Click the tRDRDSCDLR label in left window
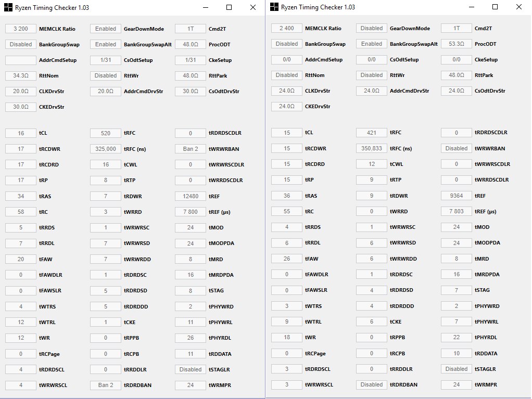This screenshot has height=399, width=532. coord(225,133)
